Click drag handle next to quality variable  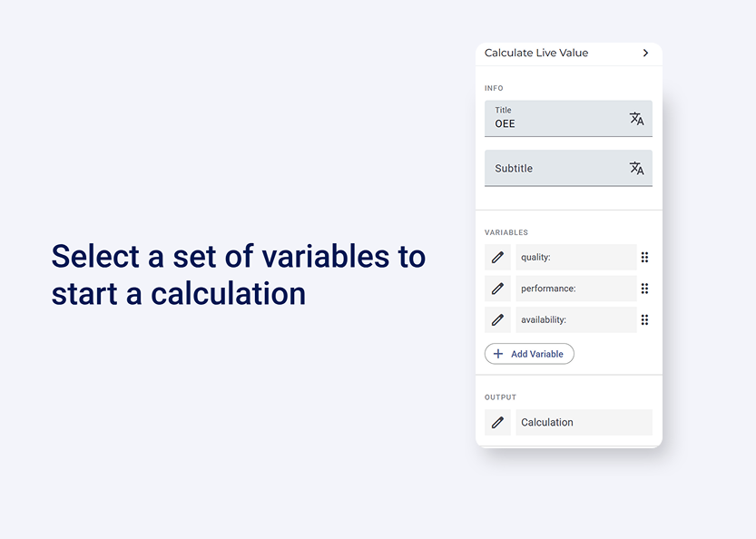click(644, 258)
